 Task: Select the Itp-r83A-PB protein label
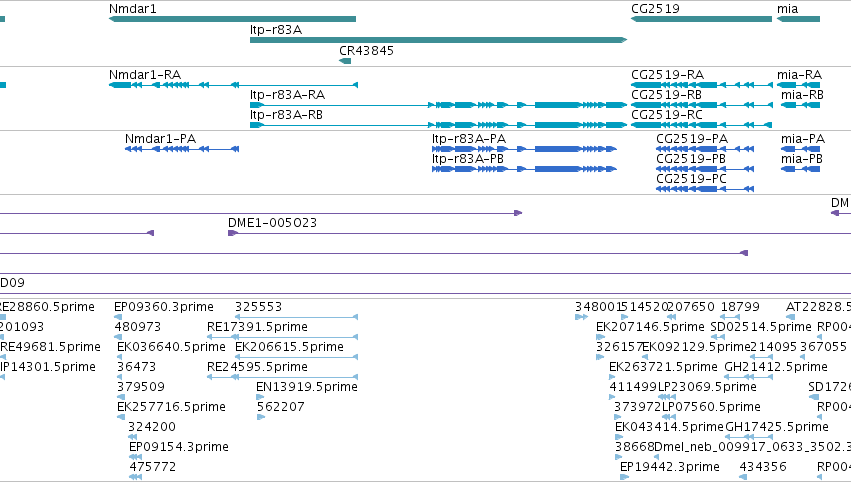[x=468, y=158]
